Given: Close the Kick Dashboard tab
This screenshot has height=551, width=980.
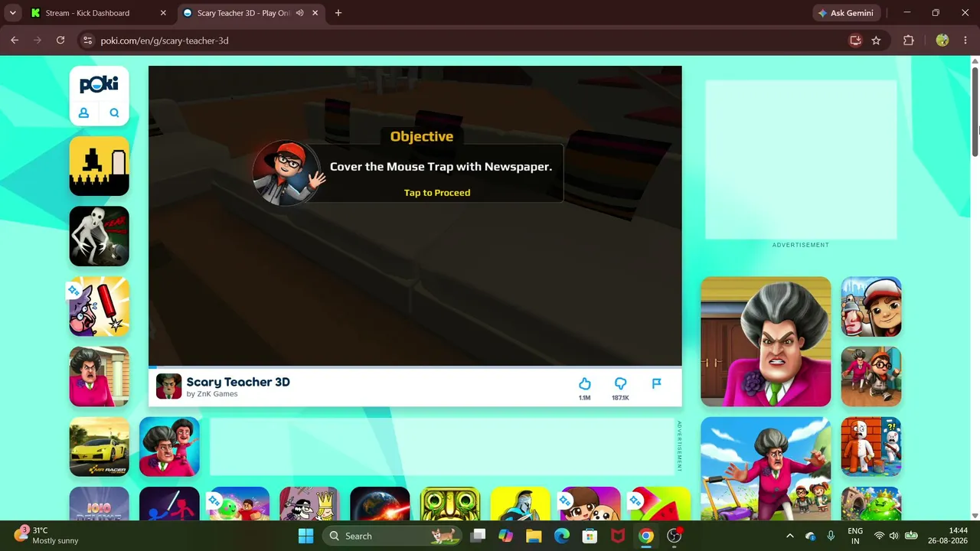Looking at the screenshot, I should coord(163,13).
